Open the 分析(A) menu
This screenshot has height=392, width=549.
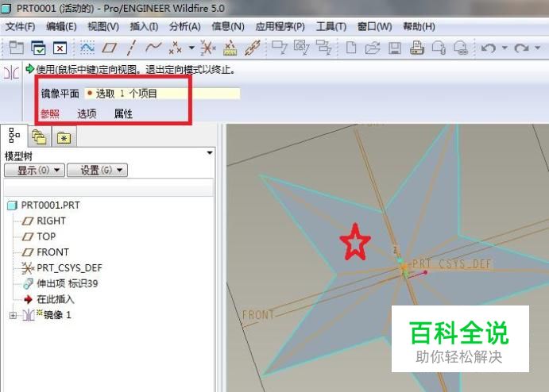(x=185, y=26)
